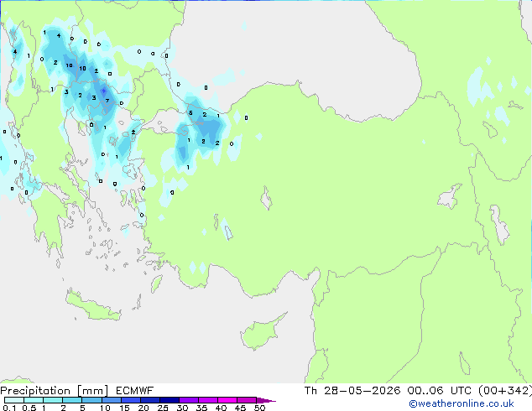This screenshot has width=532, height=411.
Task: Click the '0.1' legend scale label
Action: (x=9, y=408)
